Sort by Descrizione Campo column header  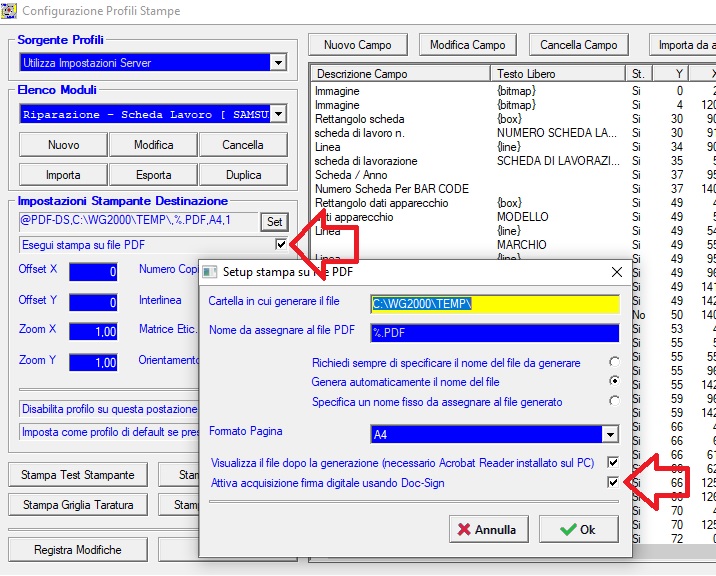(400, 74)
